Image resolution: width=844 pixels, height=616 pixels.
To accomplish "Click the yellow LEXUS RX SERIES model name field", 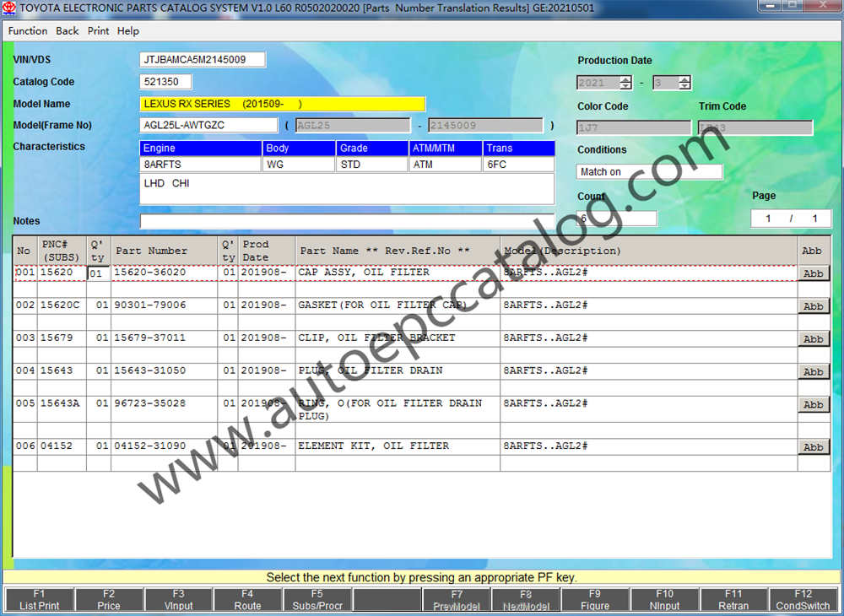I will tap(283, 104).
